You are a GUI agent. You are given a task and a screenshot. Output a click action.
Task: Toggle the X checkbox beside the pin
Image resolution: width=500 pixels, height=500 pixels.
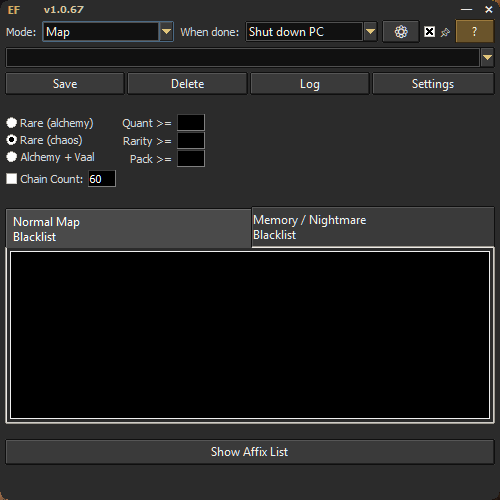click(429, 32)
